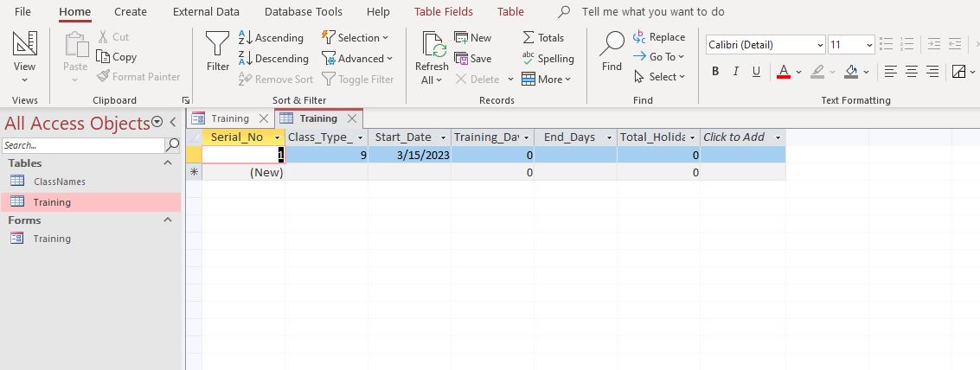Copy the selected content

click(x=116, y=57)
